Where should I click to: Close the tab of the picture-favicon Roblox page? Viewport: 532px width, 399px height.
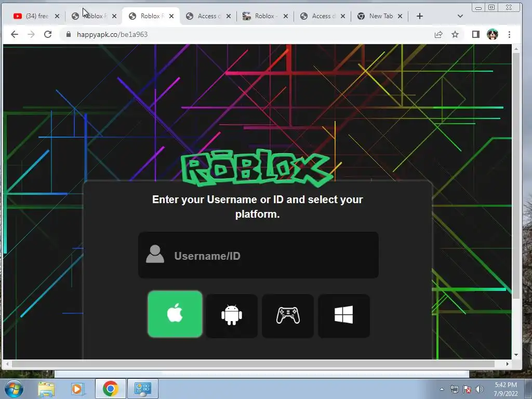[286, 16]
